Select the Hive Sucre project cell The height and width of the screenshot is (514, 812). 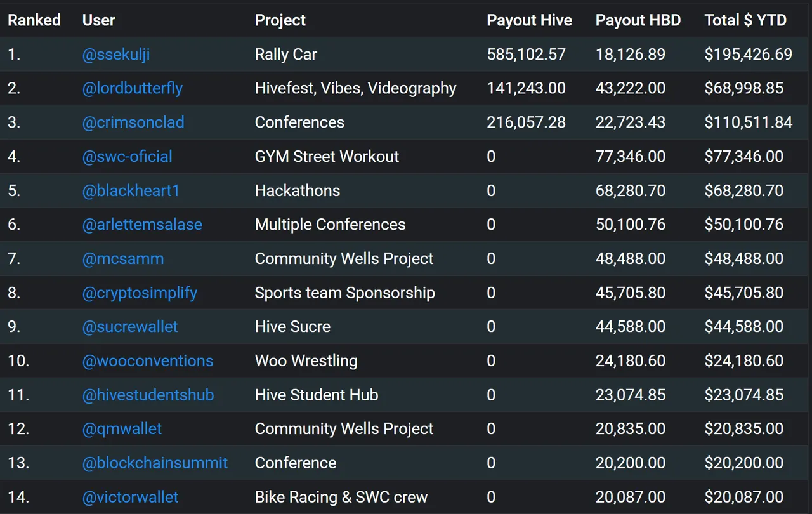tap(292, 327)
